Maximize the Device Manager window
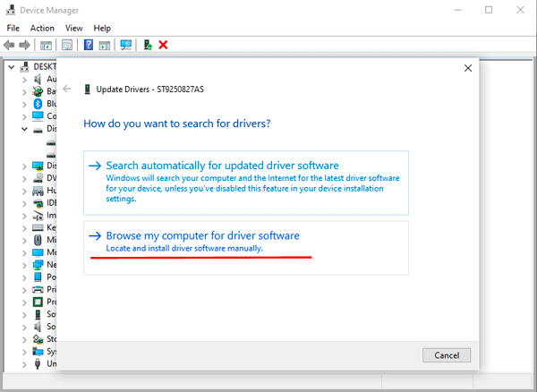This screenshot has height=392, width=537. point(489,10)
